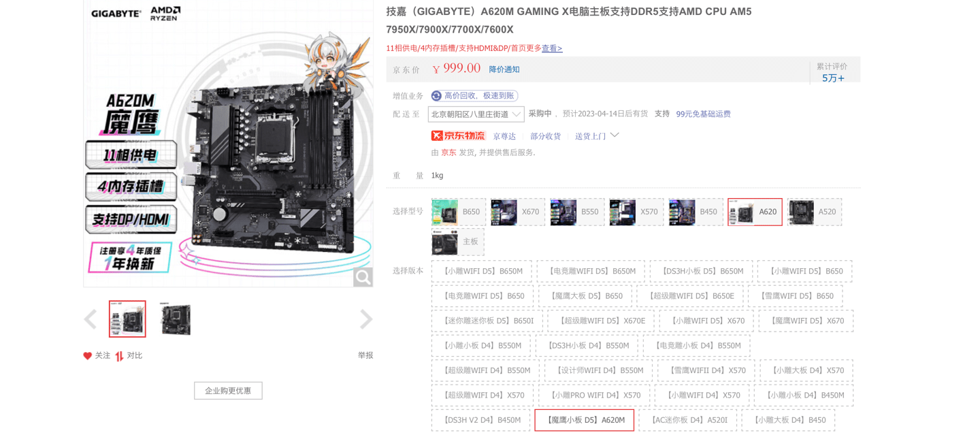Select second motherboard angled thumbnail
Screen dimensions: 980x433
pyautogui.click(x=176, y=319)
